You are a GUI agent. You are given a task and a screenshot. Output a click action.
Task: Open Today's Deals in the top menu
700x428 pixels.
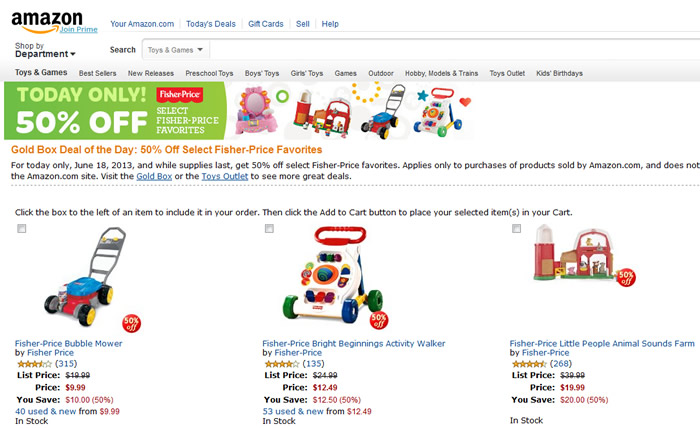(x=211, y=24)
